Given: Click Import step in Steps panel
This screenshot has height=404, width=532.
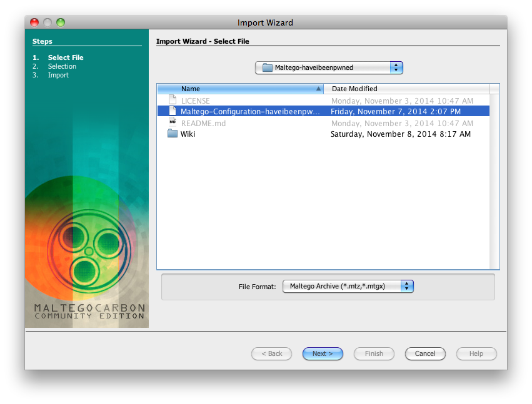Looking at the screenshot, I should [58, 75].
